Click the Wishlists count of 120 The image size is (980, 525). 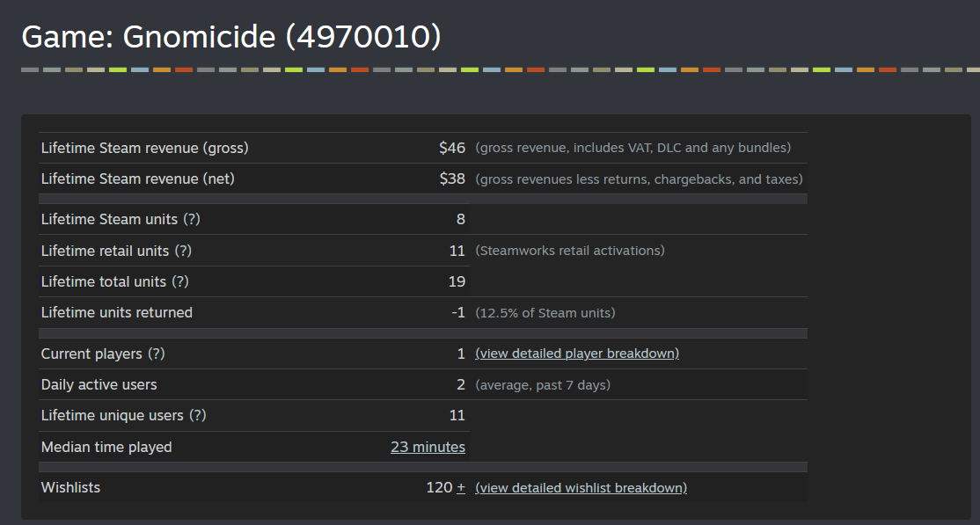[439, 487]
